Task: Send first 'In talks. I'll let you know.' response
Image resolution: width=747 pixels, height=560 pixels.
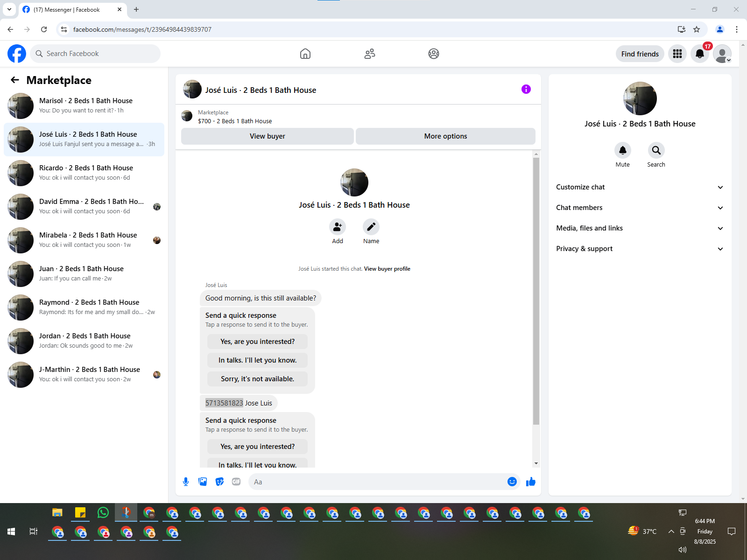Action: click(x=258, y=360)
